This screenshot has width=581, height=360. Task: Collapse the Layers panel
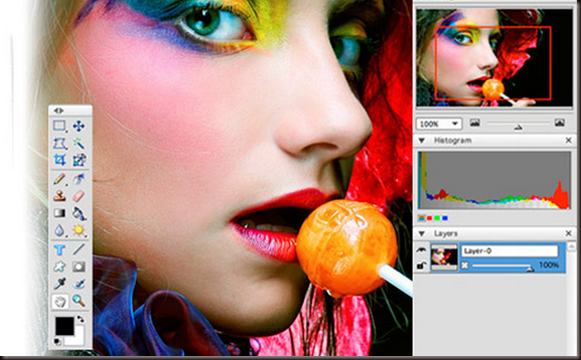[x=421, y=234]
